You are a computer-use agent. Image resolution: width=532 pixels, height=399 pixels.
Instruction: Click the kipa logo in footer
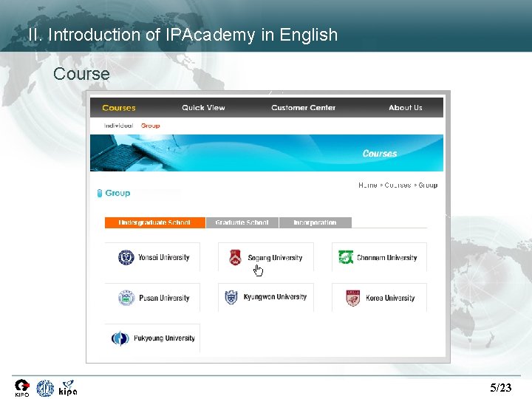68,388
